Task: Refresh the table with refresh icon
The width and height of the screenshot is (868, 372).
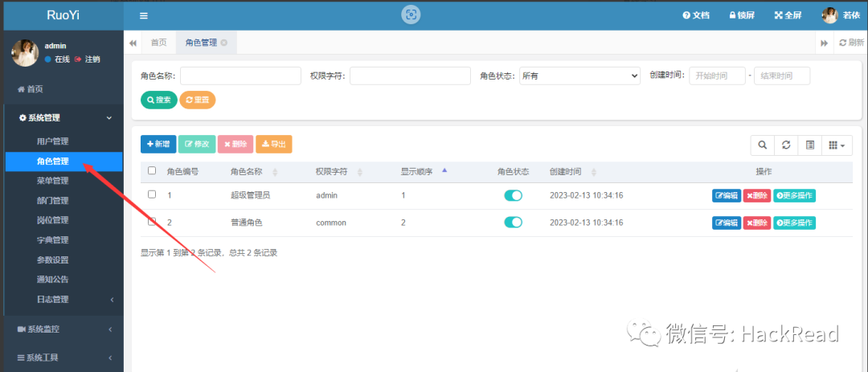Action: [785, 145]
